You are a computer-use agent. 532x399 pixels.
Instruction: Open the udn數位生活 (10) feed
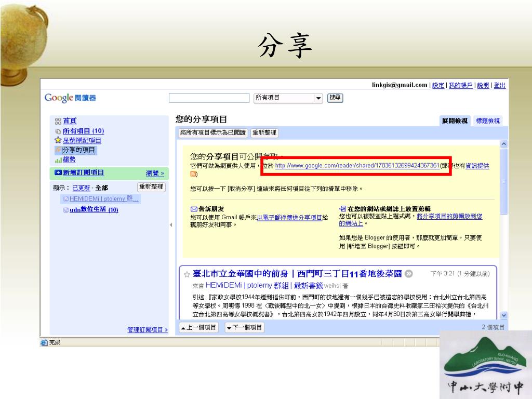[94, 210]
